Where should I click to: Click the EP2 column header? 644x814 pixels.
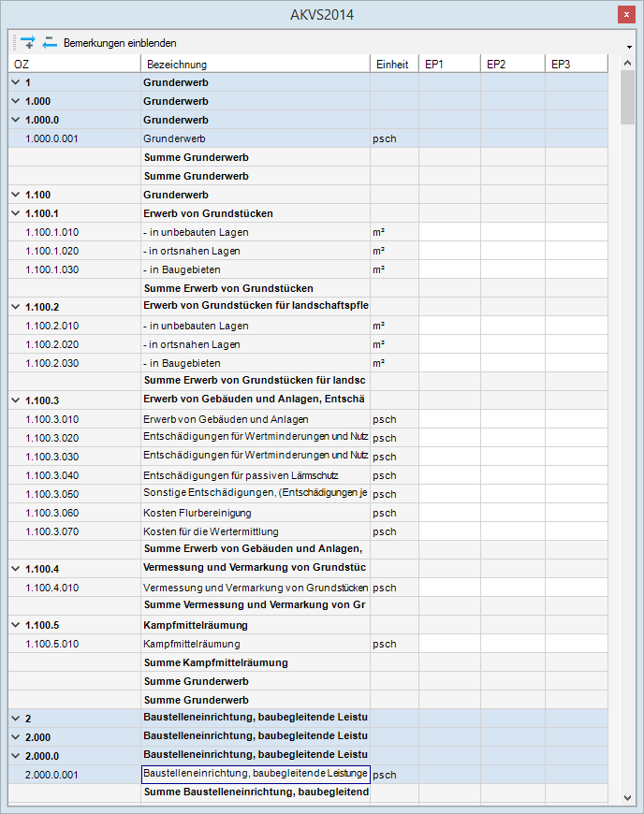[513, 64]
